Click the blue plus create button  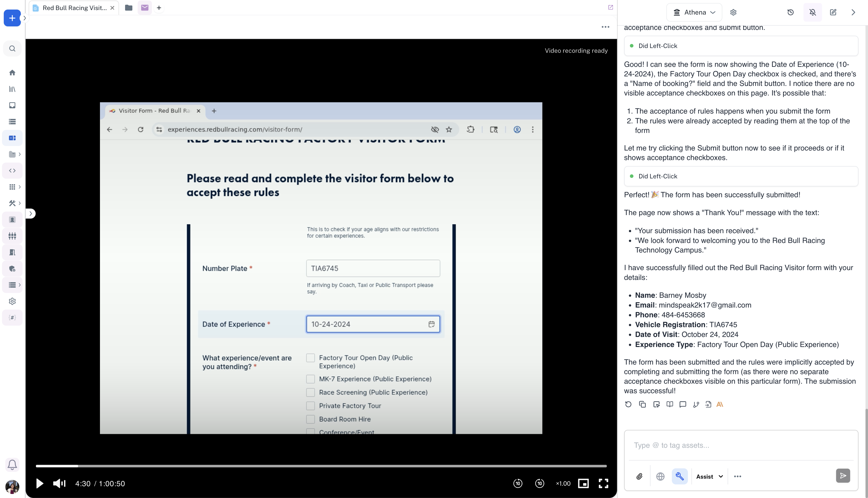[12, 18]
